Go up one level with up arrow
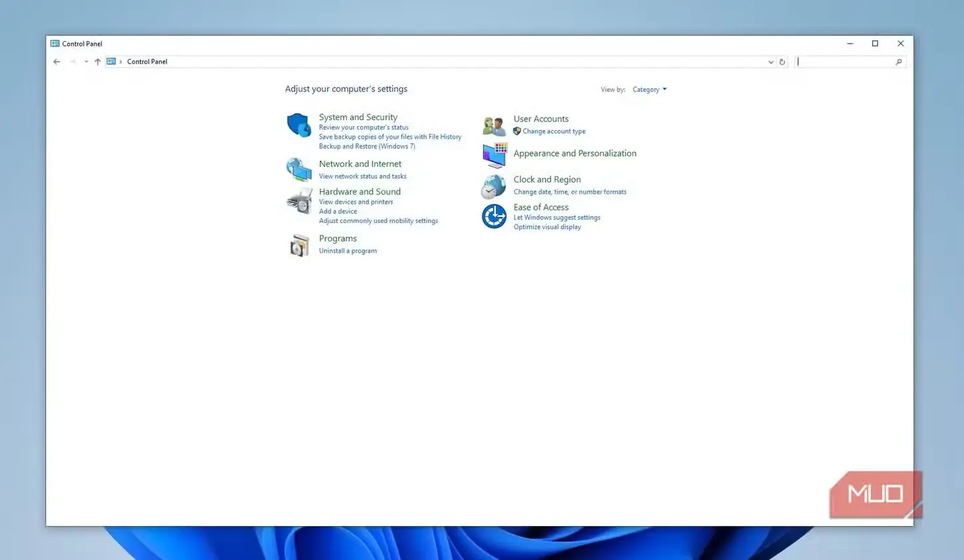The image size is (964, 560). click(98, 62)
